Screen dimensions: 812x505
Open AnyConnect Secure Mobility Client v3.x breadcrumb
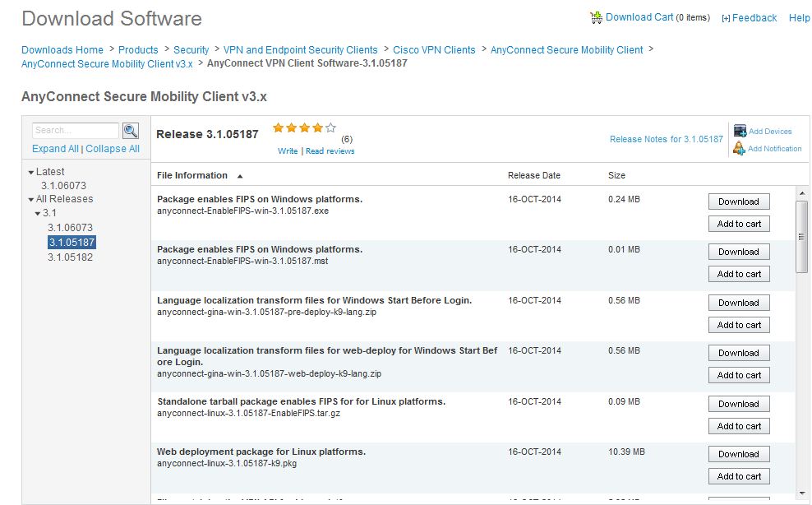point(107,64)
